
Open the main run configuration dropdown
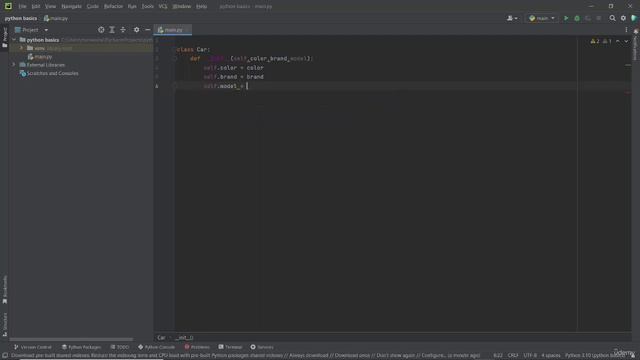[x=542, y=18]
